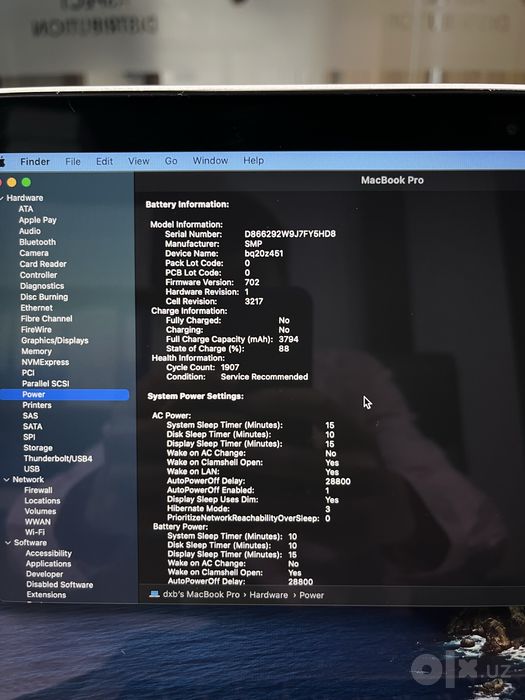525x700 pixels.
Task: Collapse the Network section chevron
Action: [x=7, y=480]
